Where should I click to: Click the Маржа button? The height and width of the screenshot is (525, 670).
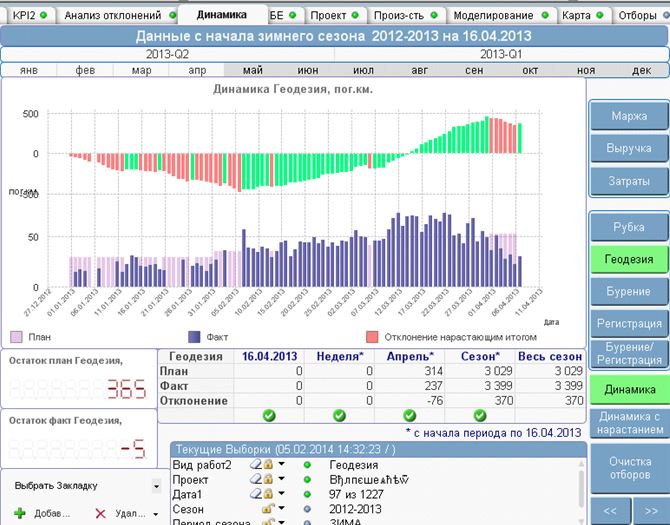(627, 116)
